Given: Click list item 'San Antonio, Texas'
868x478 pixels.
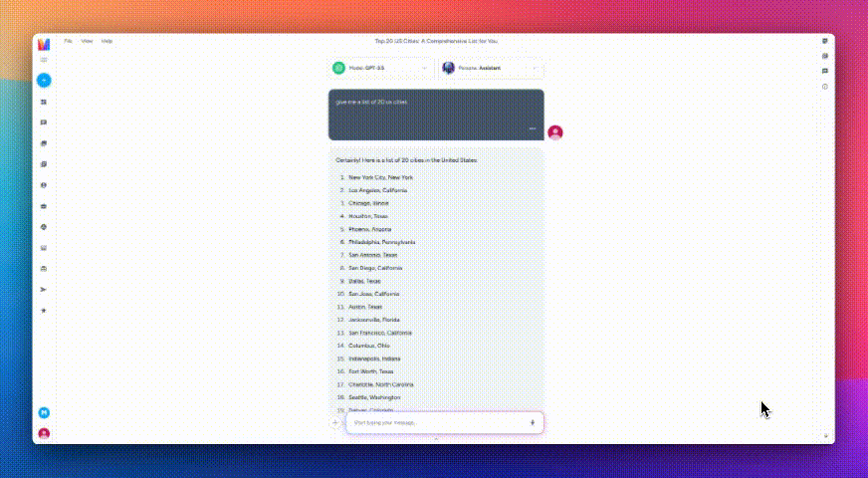Looking at the screenshot, I should click(373, 255).
